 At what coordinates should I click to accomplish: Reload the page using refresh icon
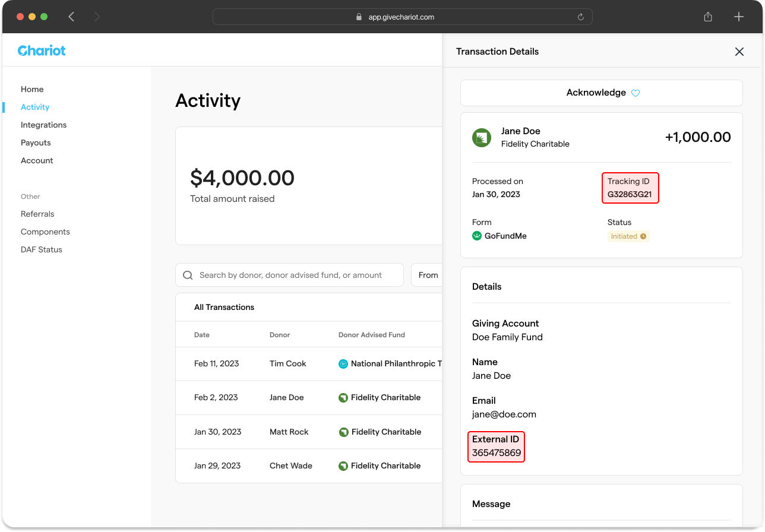[x=580, y=17]
